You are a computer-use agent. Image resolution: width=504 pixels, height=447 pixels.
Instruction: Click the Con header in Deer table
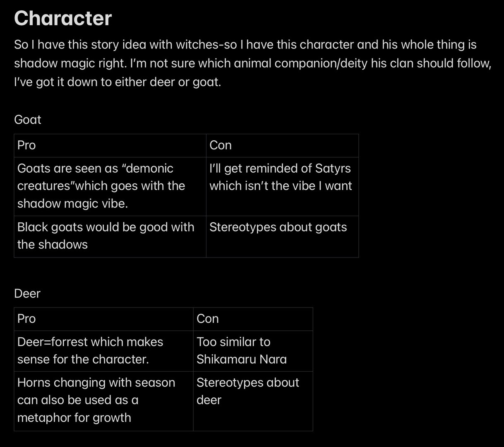253,319
